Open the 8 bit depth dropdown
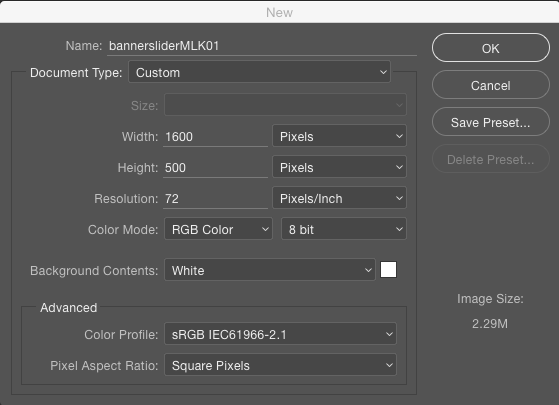559x405 pixels. click(x=344, y=229)
